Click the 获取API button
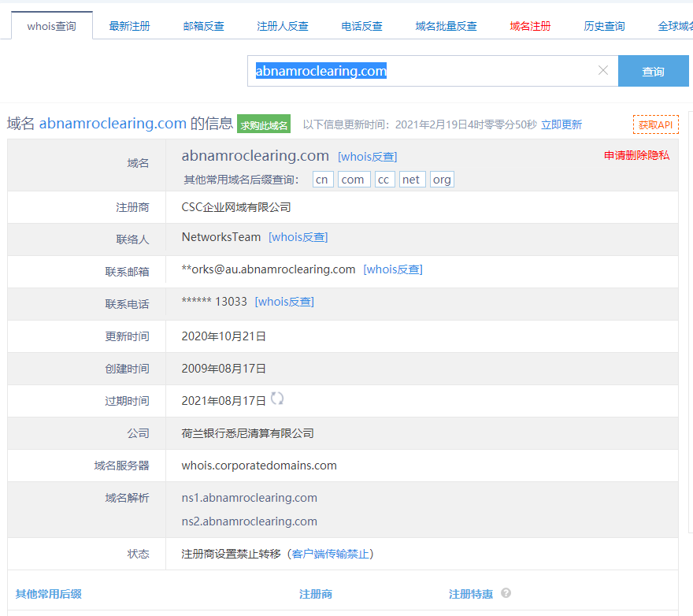This screenshot has height=616, width=693. [655, 124]
